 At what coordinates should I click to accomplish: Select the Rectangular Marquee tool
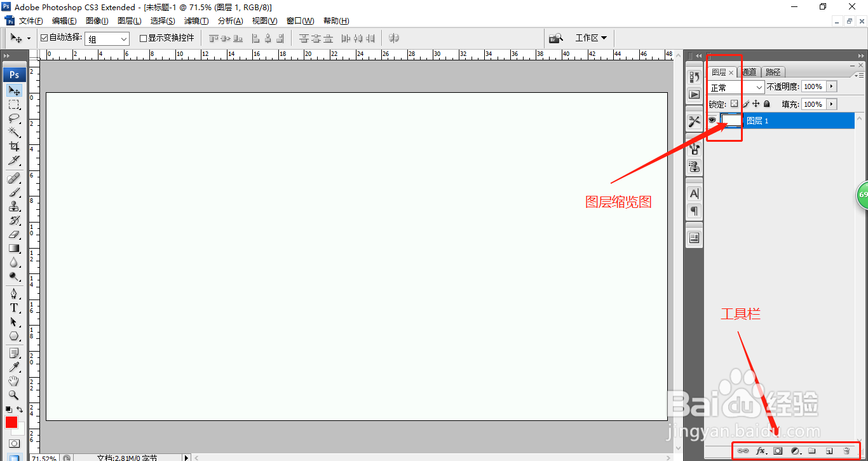14,104
